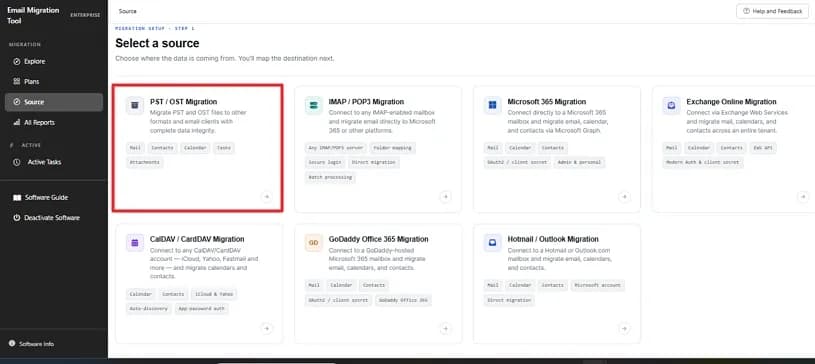The height and width of the screenshot is (364, 815).
Task: Click Contacts tag on GoDaddy card
Action: (374, 285)
